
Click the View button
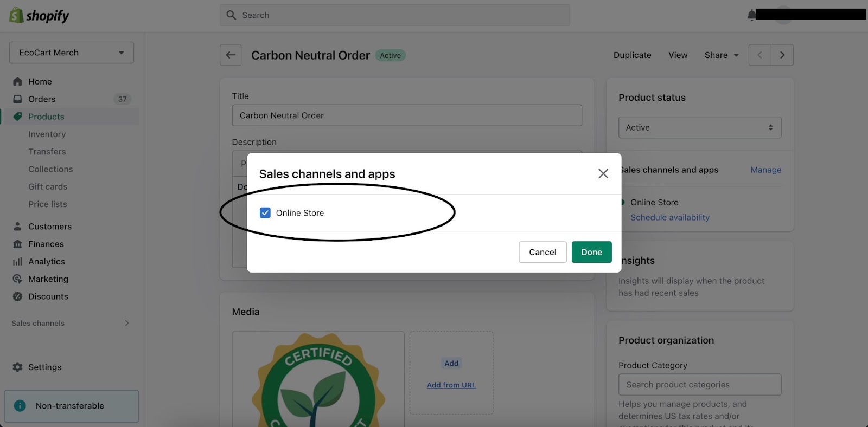pyautogui.click(x=678, y=55)
